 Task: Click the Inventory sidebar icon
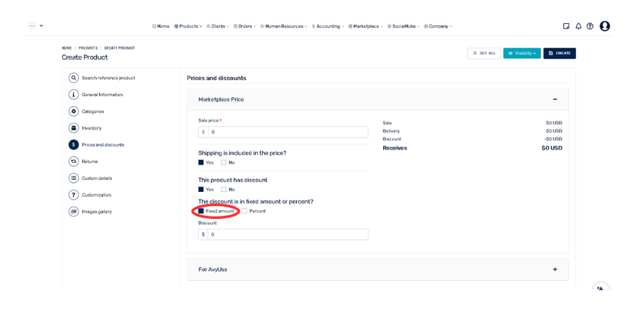click(73, 128)
